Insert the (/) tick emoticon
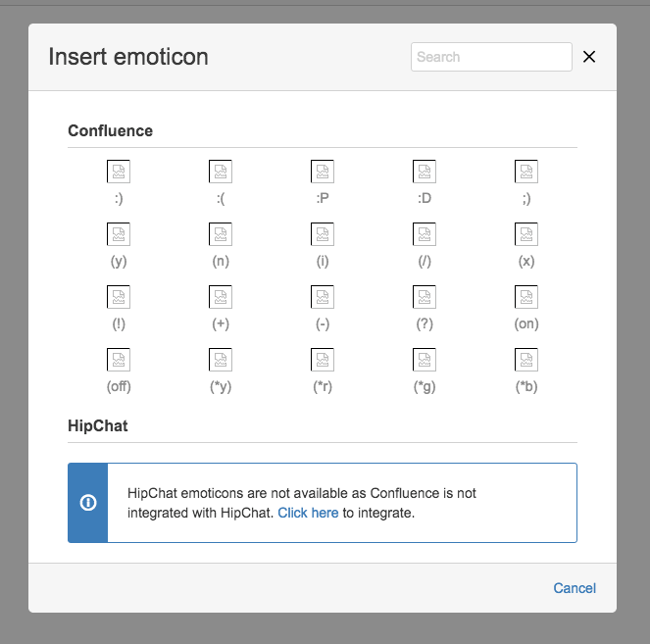The width and height of the screenshot is (650, 644). tap(425, 234)
